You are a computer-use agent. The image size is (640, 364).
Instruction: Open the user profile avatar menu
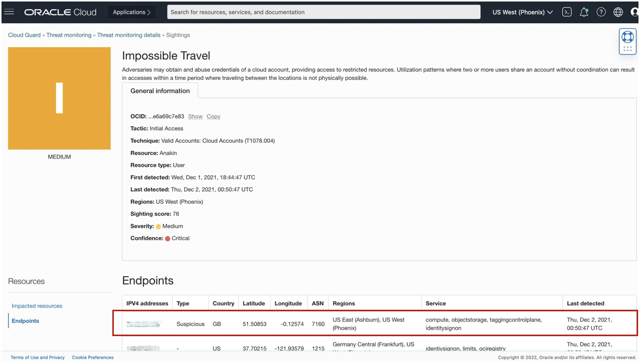coord(634,12)
